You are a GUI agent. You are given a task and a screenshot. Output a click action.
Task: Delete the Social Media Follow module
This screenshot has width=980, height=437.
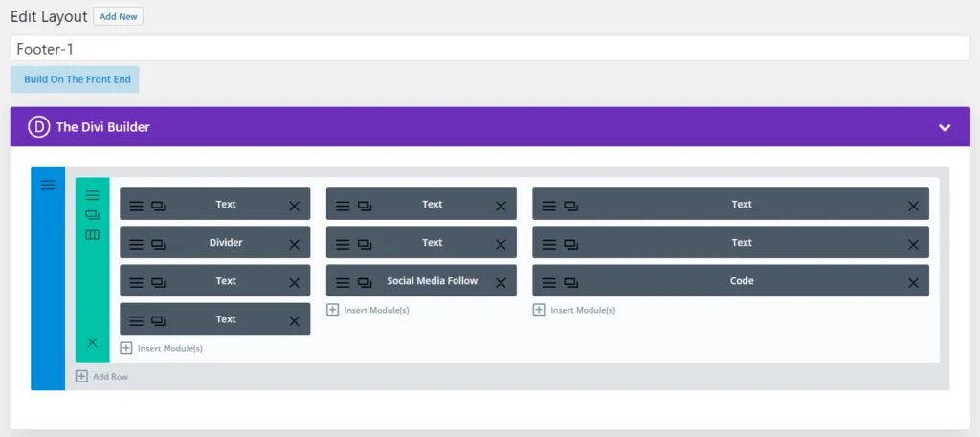pos(501,283)
